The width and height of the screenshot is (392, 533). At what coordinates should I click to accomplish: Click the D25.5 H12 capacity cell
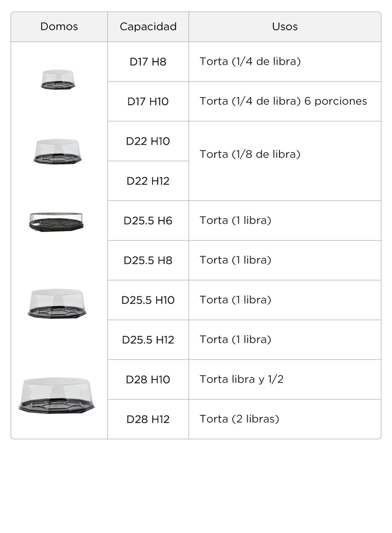click(148, 339)
